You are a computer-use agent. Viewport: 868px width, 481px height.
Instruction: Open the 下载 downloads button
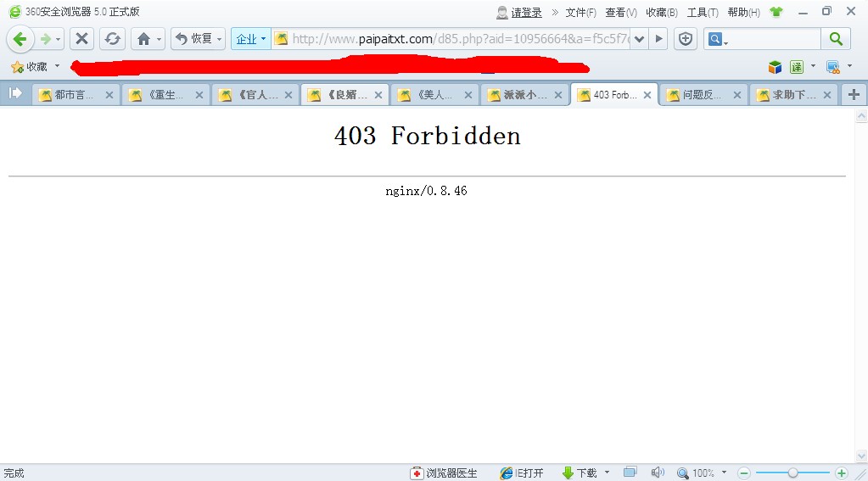[580, 473]
